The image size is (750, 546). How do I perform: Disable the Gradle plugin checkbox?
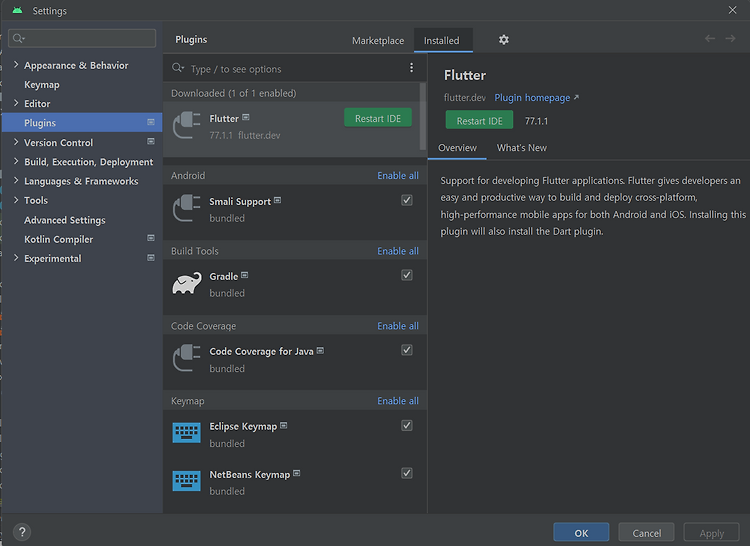[x=407, y=275]
